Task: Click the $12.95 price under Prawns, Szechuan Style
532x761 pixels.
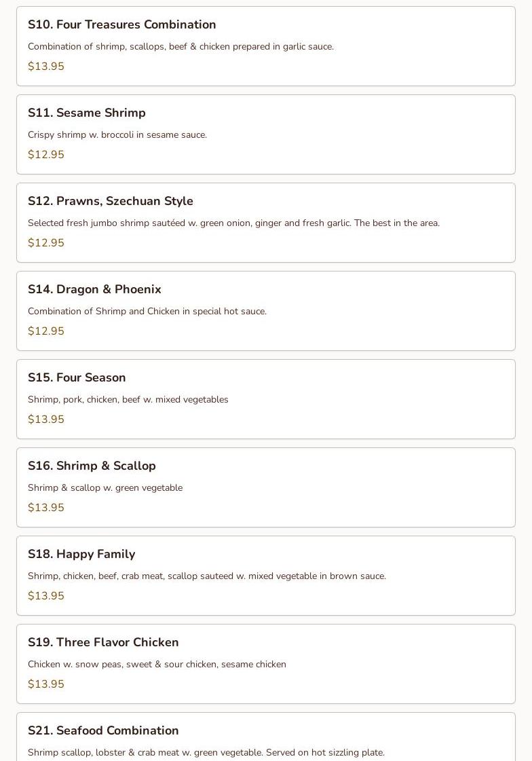Action: [x=46, y=243]
